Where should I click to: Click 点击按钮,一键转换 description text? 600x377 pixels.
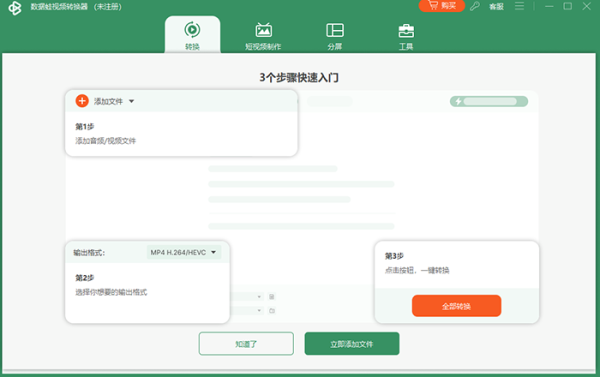click(417, 270)
